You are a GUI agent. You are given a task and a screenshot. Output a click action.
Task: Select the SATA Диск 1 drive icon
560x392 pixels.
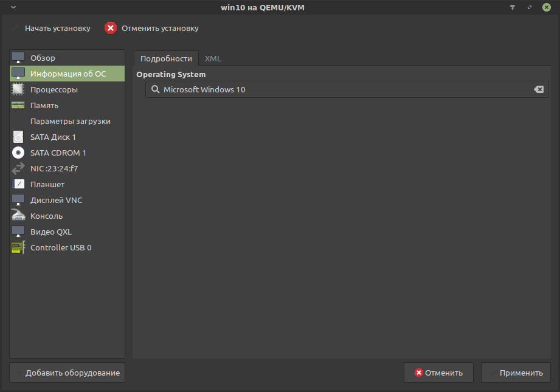18,137
